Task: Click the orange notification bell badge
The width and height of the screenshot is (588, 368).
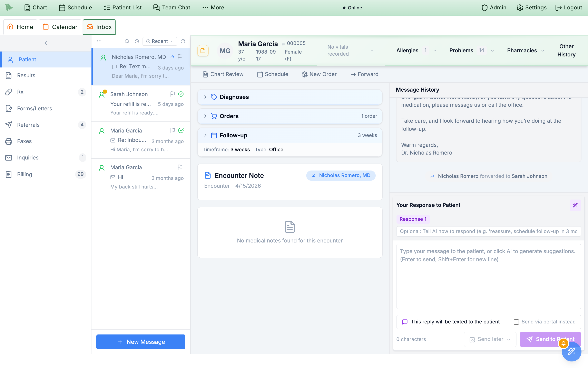Action: [x=563, y=343]
